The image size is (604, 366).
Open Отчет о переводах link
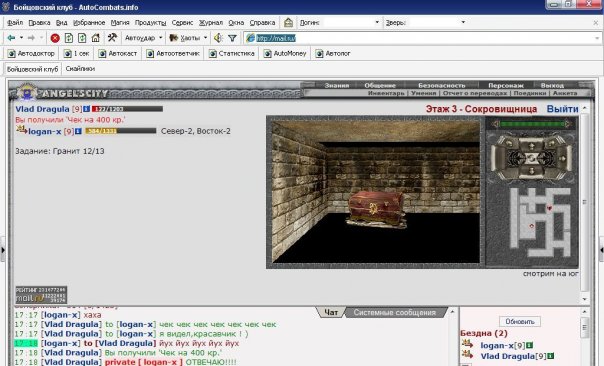click(475, 93)
